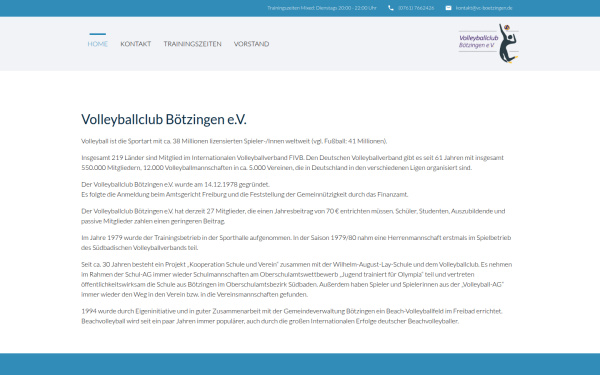600x375 pixels.
Task: Open the KONTAKT page
Action: click(x=135, y=44)
